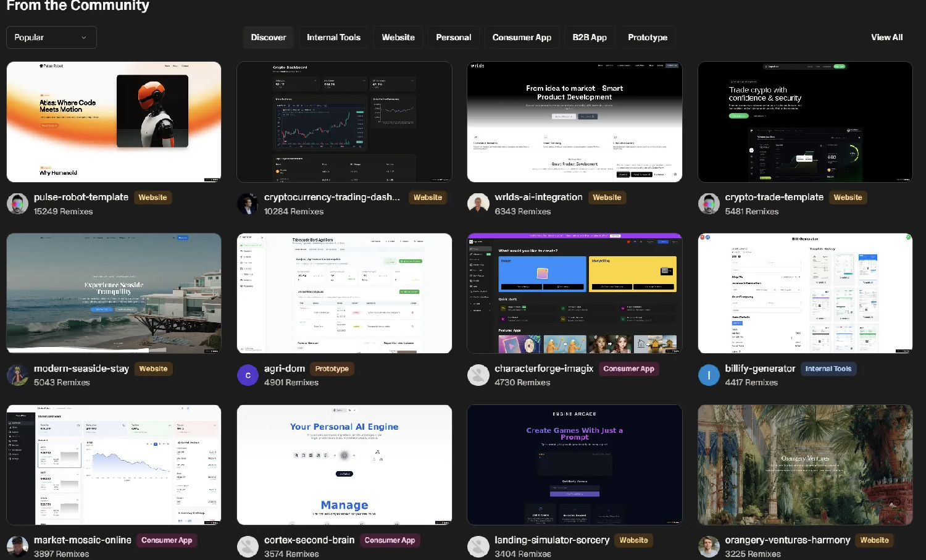Click the Prototype tag on agri-dom
The width and height of the screenshot is (926, 560).
[x=332, y=369]
